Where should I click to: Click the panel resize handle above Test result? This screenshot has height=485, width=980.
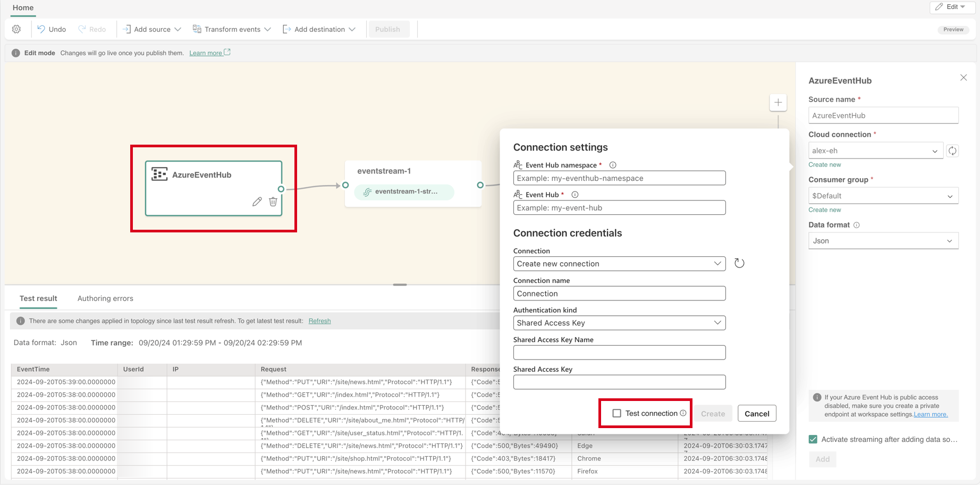coord(400,285)
